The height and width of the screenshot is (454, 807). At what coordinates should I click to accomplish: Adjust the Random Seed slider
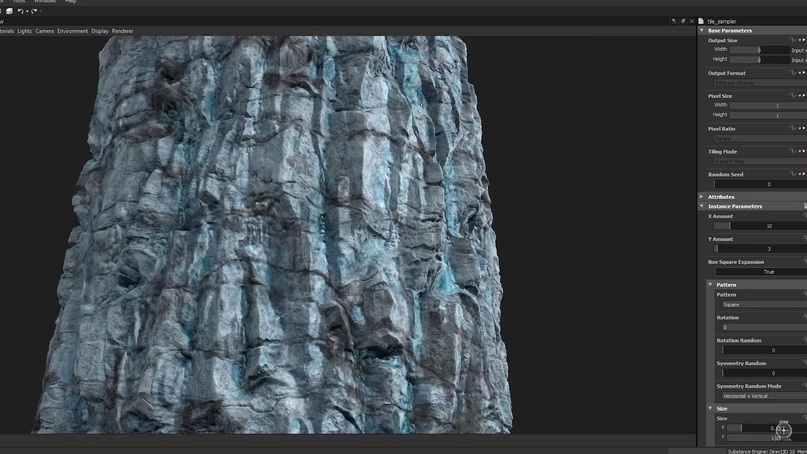coord(760,184)
